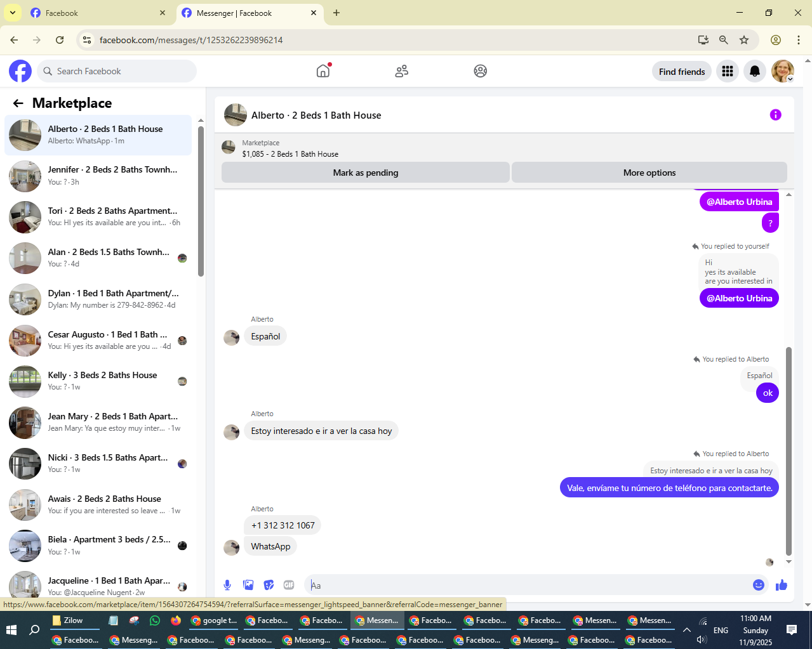The width and height of the screenshot is (812, 649).
Task: Open Cesar Augusto 1 Bed 1 Bath chat
Action: click(x=98, y=341)
